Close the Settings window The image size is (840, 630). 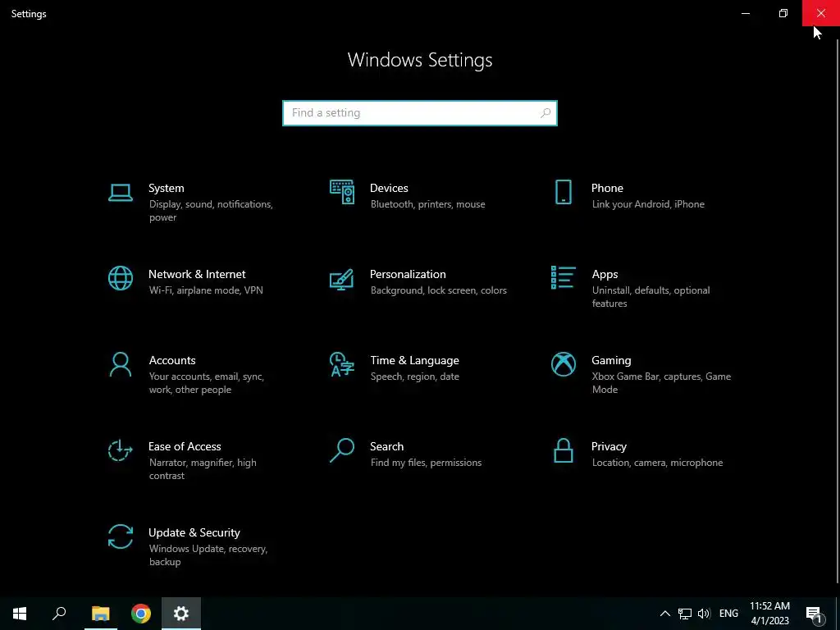(x=820, y=13)
